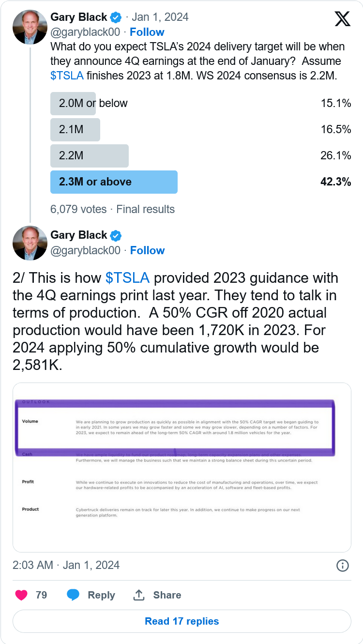Click second Gary Black verified badge
Image resolution: width=363 pixels, height=644 pixels.
tap(116, 236)
